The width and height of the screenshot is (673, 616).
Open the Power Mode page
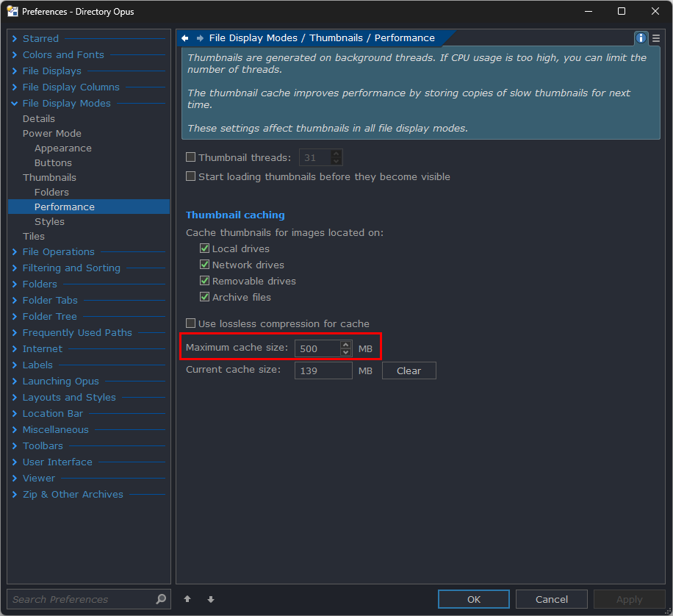click(52, 133)
